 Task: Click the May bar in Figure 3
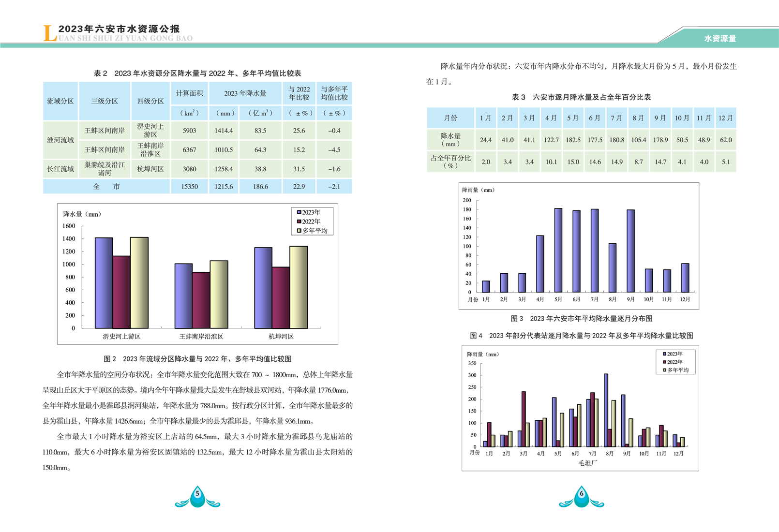tap(558, 250)
